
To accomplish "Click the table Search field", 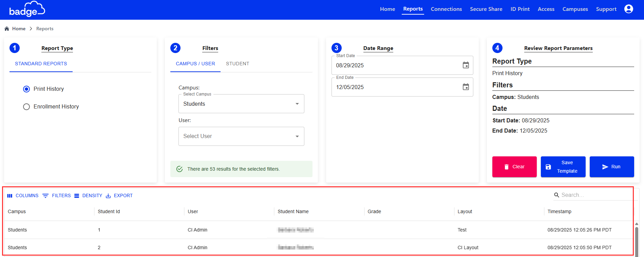I will coord(595,195).
